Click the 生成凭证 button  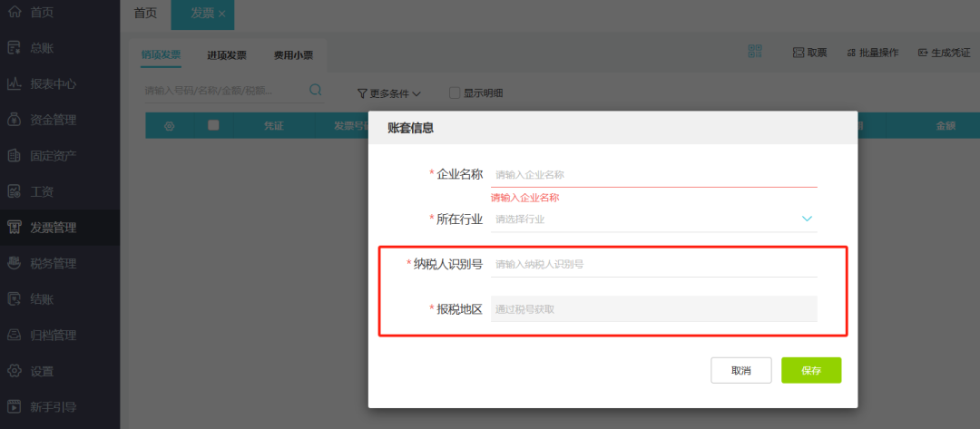[x=944, y=54]
